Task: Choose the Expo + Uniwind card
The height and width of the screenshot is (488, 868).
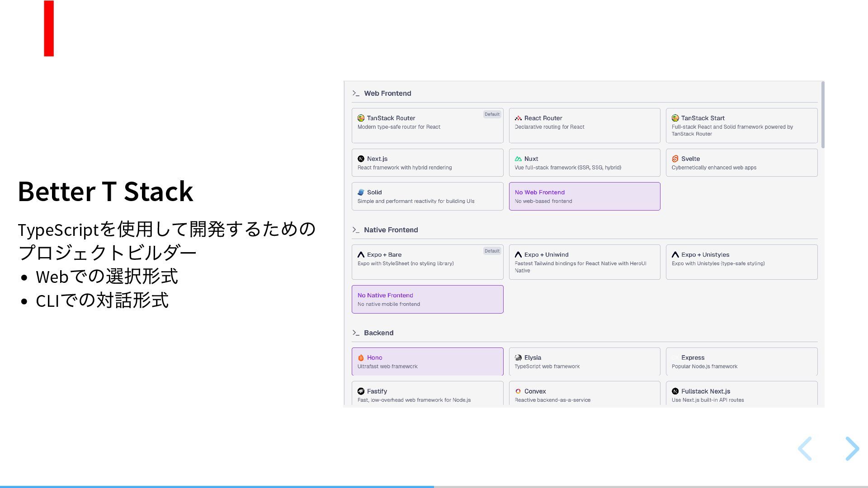Action: coord(585,262)
